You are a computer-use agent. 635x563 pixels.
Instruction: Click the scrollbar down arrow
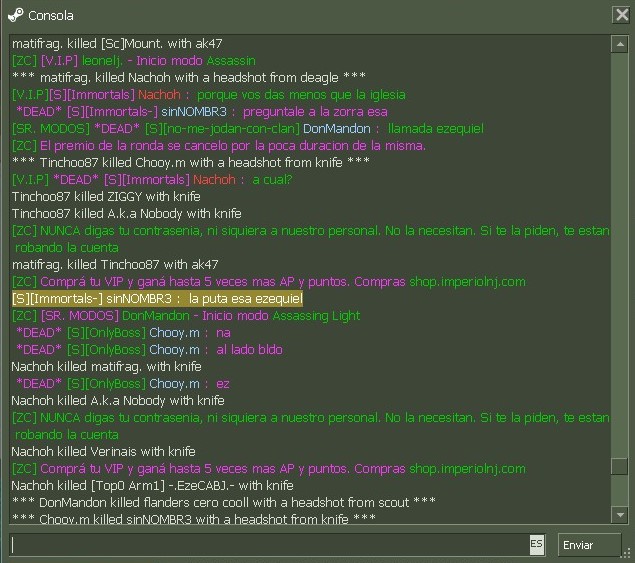tap(620, 515)
